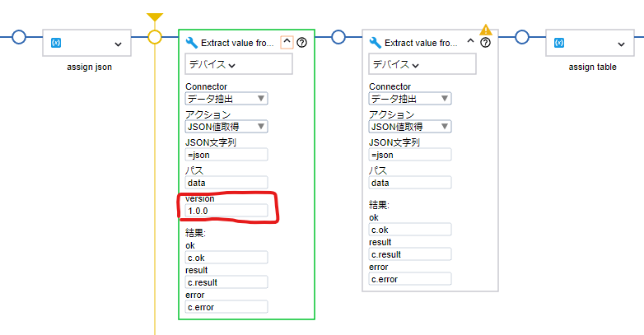Viewport: 644px width, 335px height.
Task: Open デバイス dropdown in green-selected node
Action: pyautogui.click(x=239, y=64)
